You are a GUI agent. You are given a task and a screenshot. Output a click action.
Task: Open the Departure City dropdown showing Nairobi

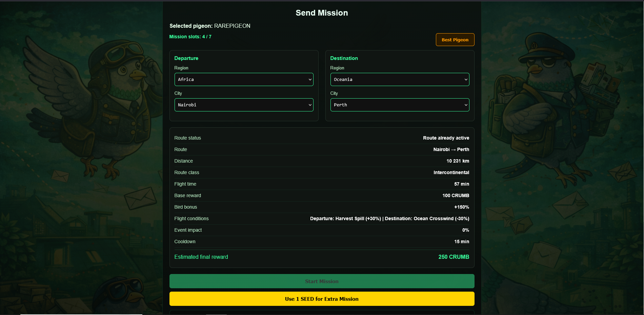[244, 105]
